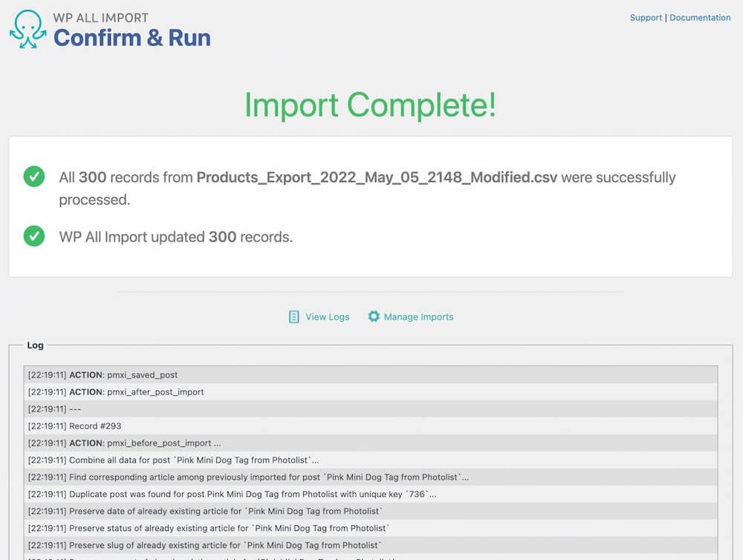This screenshot has height=560, width=743.
Task: Open the Support link
Action: point(646,18)
